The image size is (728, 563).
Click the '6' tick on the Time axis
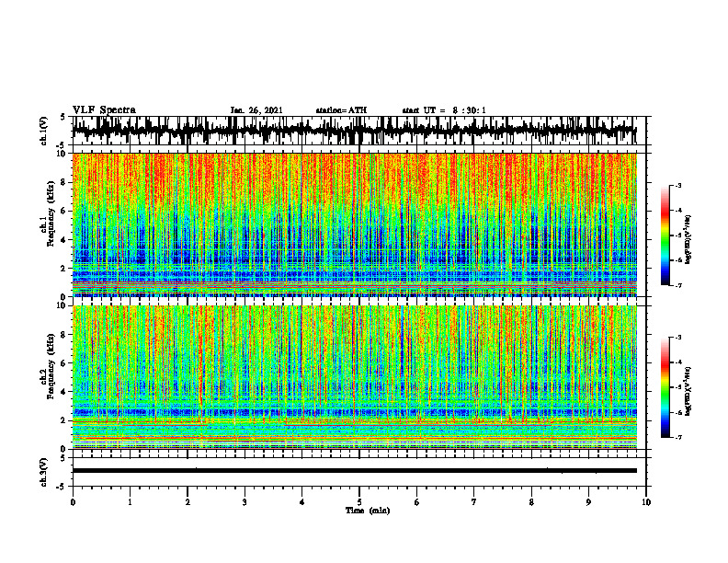pyautogui.click(x=417, y=502)
